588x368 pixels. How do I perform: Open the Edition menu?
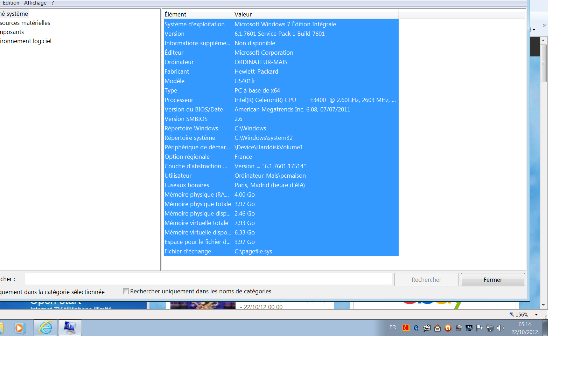click(x=11, y=3)
